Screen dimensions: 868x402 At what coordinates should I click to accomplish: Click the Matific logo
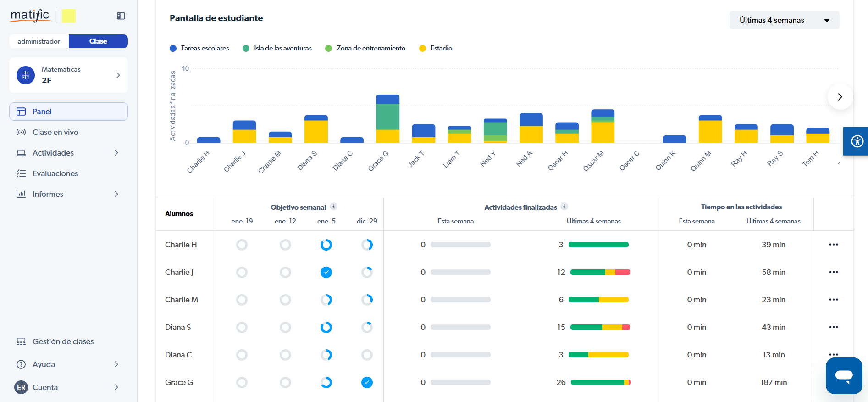[x=30, y=16]
